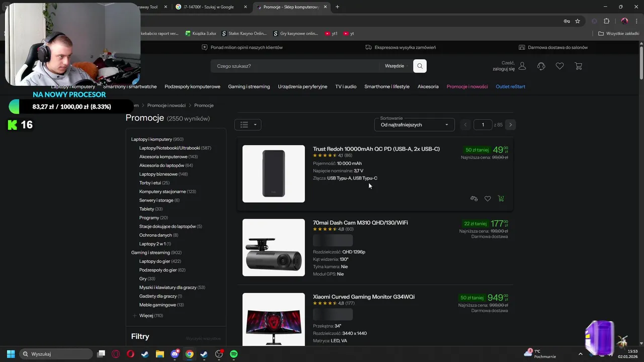Open Chrome three-dot menu
The width and height of the screenshot is (644, 362).
coord(636,21)
